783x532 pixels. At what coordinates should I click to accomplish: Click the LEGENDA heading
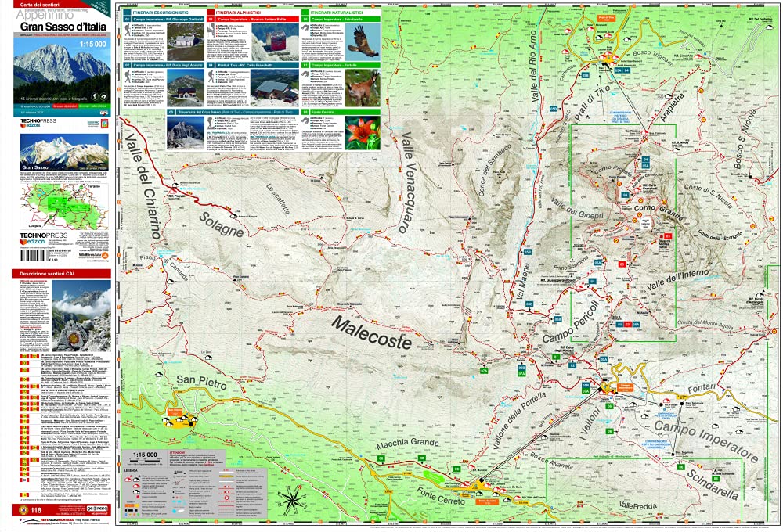coord(132,470)
